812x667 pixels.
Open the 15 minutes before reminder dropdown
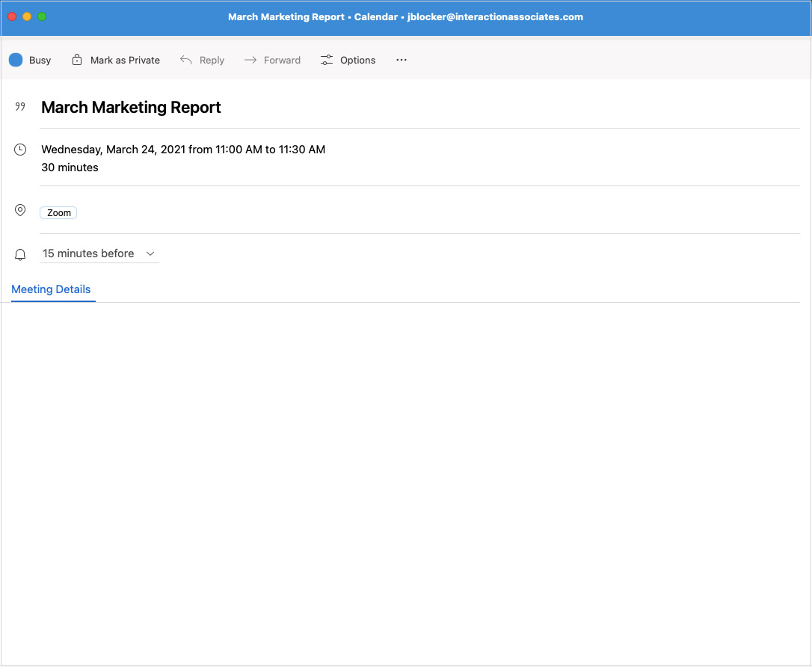coord(88,253)
